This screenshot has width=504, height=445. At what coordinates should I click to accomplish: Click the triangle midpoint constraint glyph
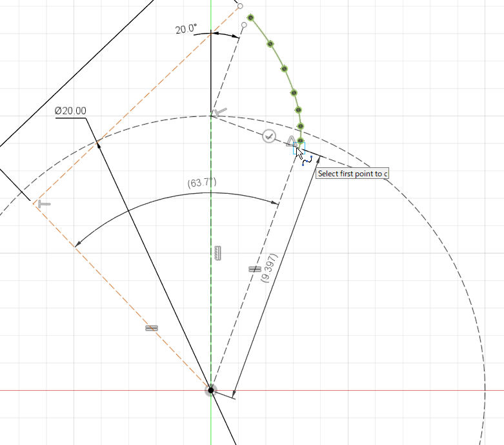pyautogui.click(x=291, y=140)
